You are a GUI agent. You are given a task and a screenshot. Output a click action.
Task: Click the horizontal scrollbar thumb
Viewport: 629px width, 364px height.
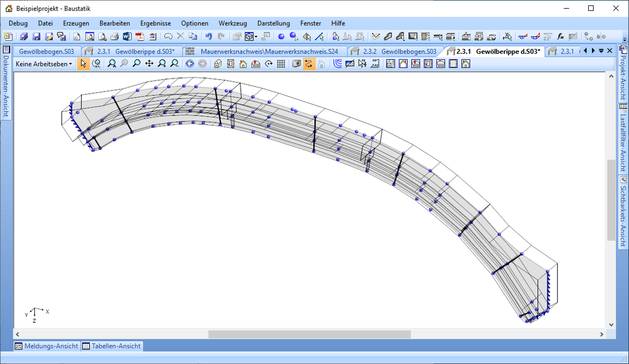309,334
